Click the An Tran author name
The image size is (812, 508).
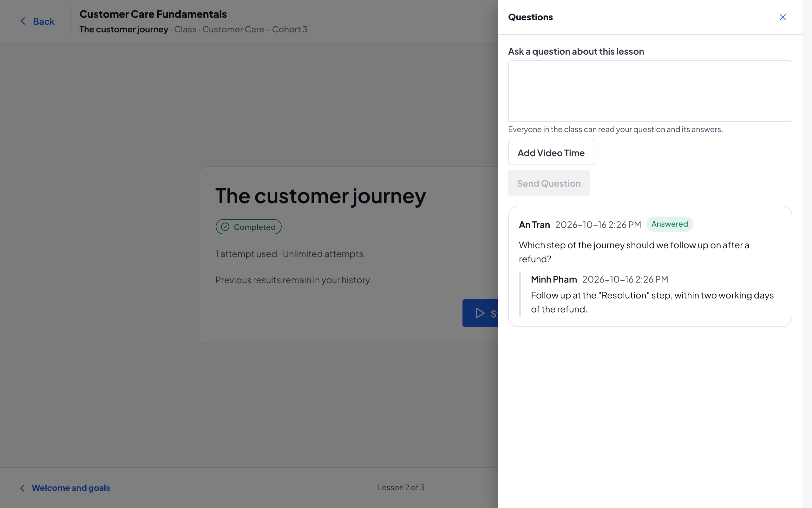[534, 225]
